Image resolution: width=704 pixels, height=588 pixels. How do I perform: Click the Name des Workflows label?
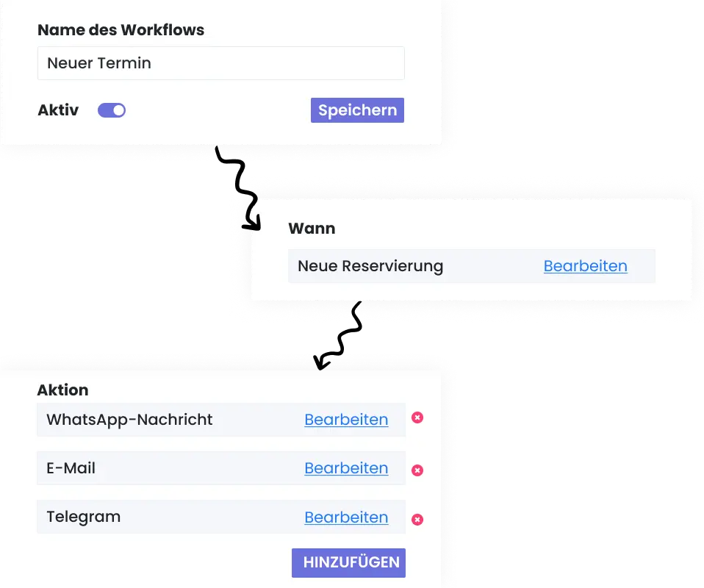[121, 30]
